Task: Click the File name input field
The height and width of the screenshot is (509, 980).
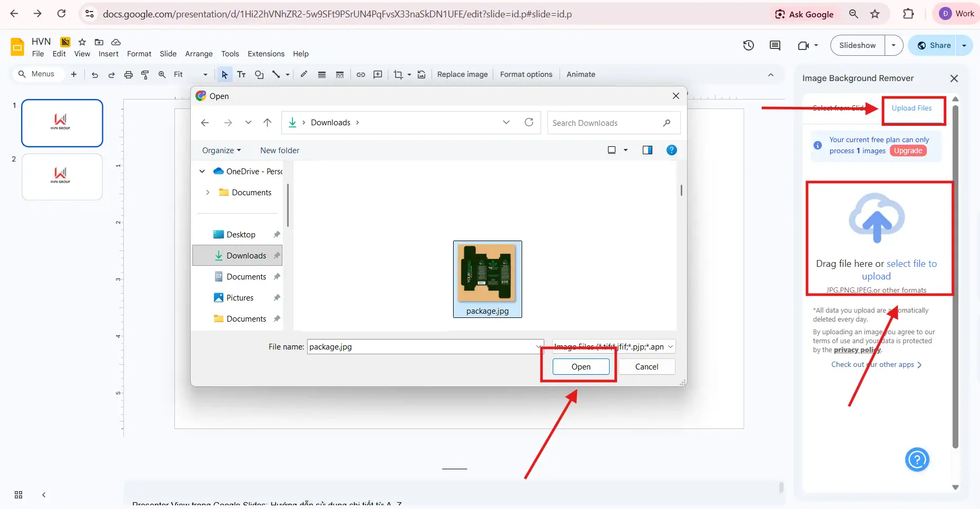Action: [x=422, y=347]
